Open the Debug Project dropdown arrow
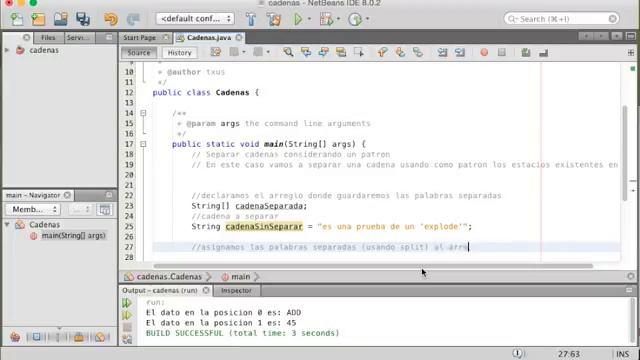640x360 pixels. [x=338, y=19]
